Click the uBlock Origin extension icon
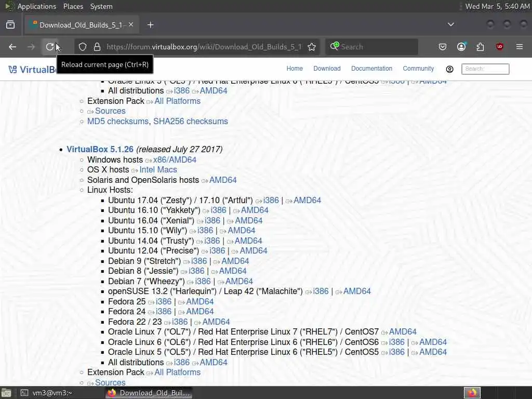The height and width of the screenshot is (399, 532). coord(499,47)
